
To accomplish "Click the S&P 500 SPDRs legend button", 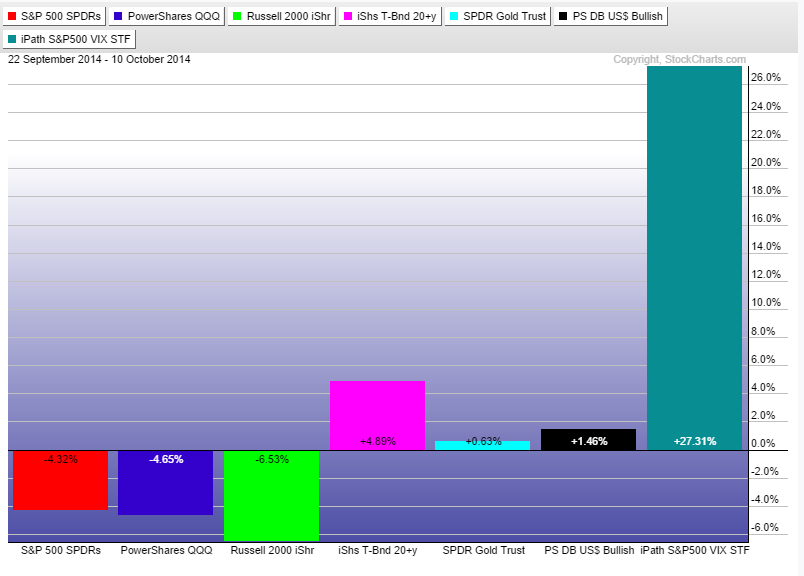I will 54,16.
